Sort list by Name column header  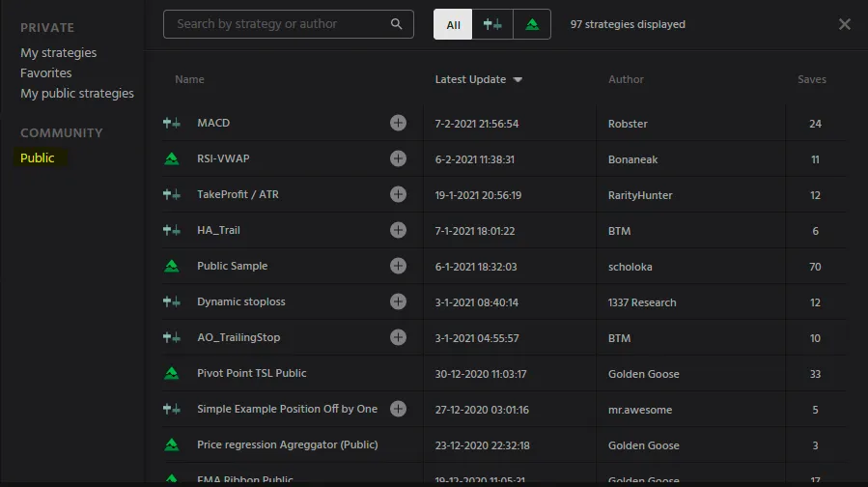pyautogui.click(x=189, y=79)
